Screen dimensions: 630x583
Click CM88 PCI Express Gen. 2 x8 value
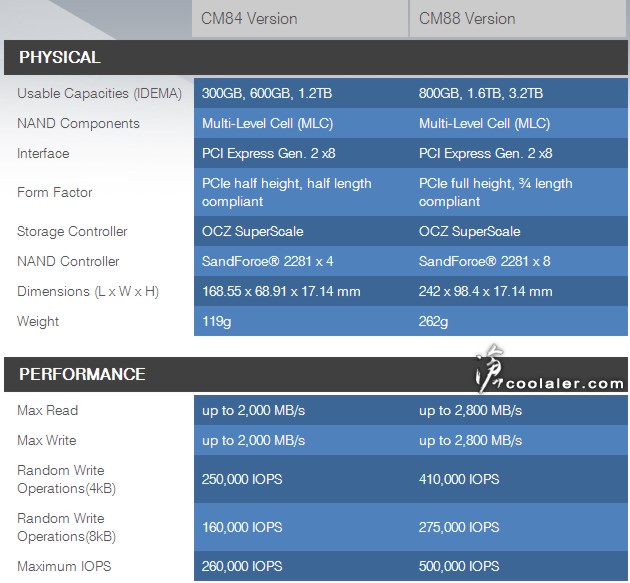(x=485, y=153)
